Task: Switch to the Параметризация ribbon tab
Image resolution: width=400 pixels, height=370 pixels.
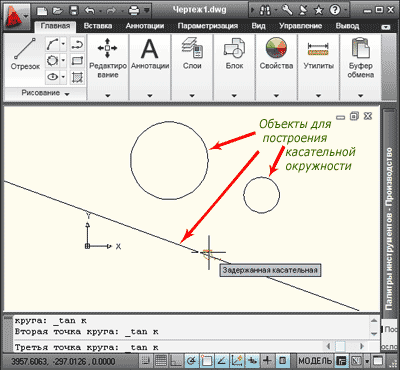Action: [x=208, y=26]
